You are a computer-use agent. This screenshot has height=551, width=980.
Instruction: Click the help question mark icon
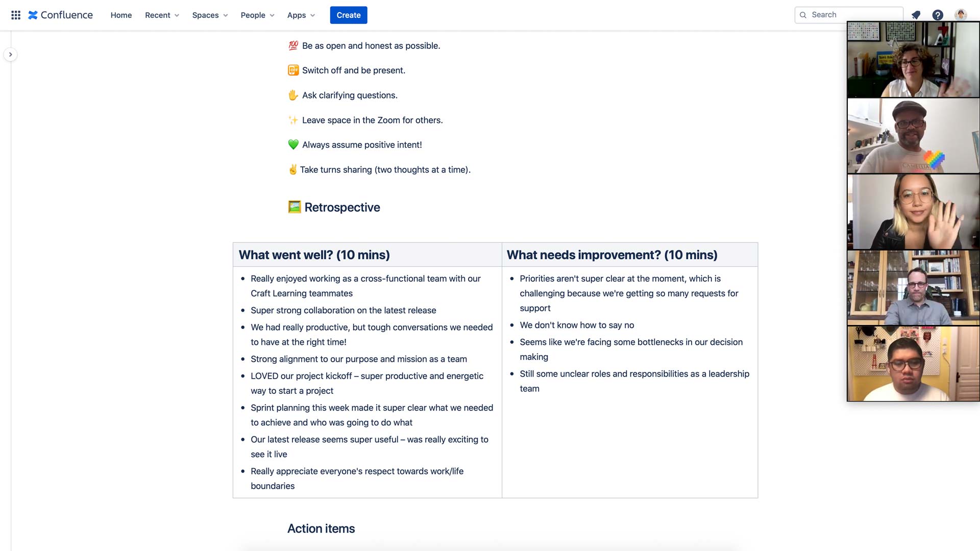(938, 15)
